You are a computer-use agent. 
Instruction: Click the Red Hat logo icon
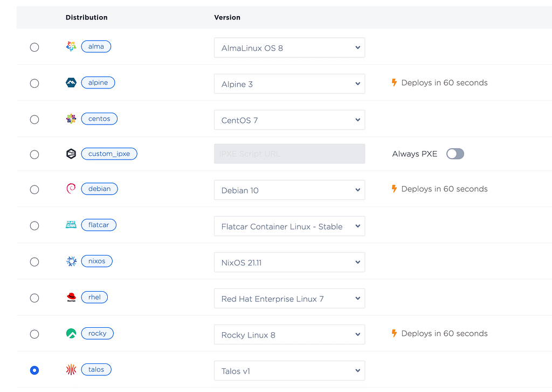tap(71, 297)
